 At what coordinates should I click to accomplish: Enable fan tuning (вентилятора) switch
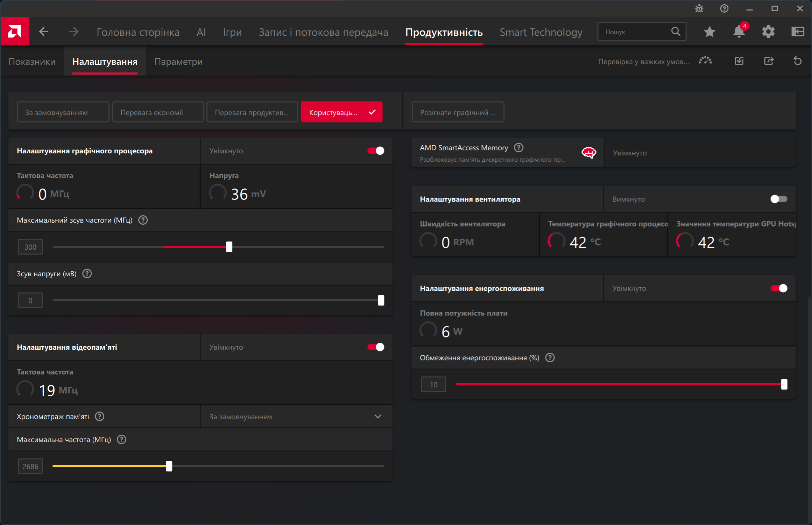coord(779,199)
